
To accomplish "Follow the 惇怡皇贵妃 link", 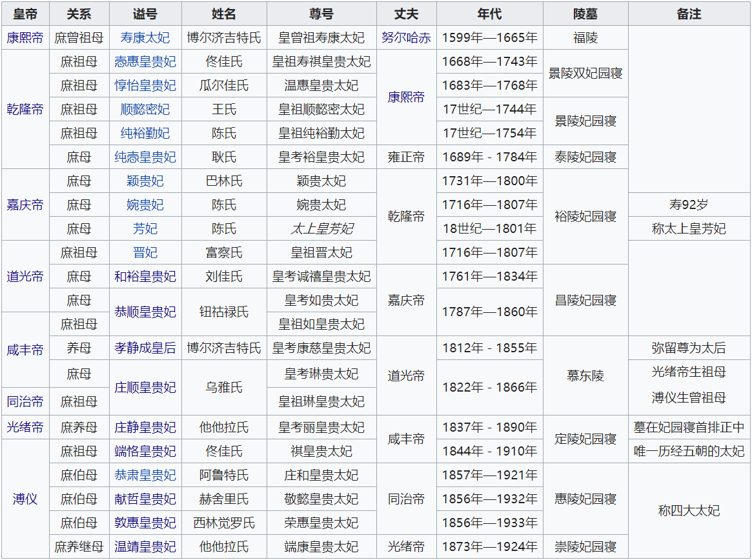I will click(145, 86).
